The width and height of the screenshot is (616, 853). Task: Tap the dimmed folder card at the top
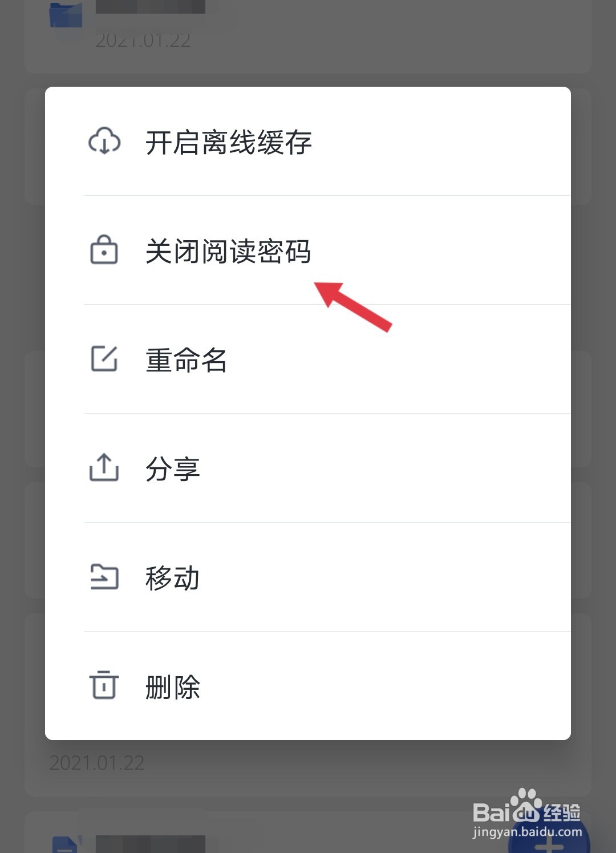tap(308, 37)
